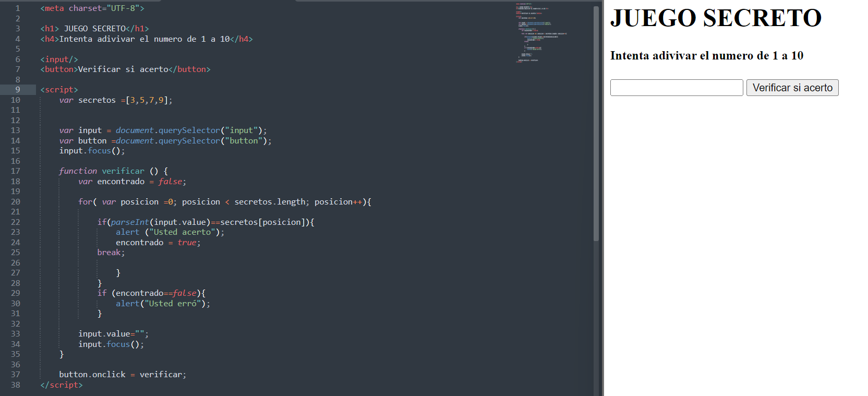Screen dimensions: 868x396
Task: Click the for loop "posicion < secretos.length" line
Action: [x=225, y=202]
